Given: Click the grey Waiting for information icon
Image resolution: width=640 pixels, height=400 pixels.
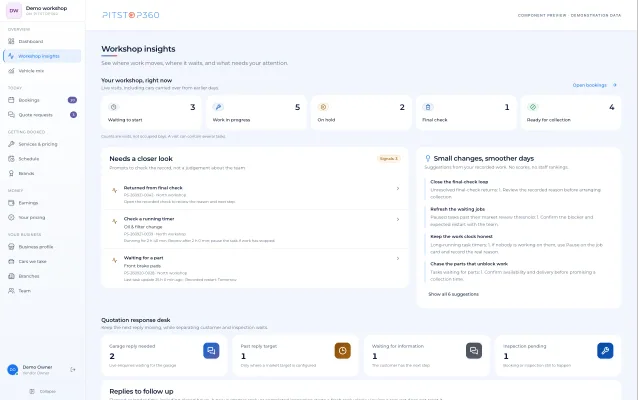Looking at the screenshot, I should [474, 351].
